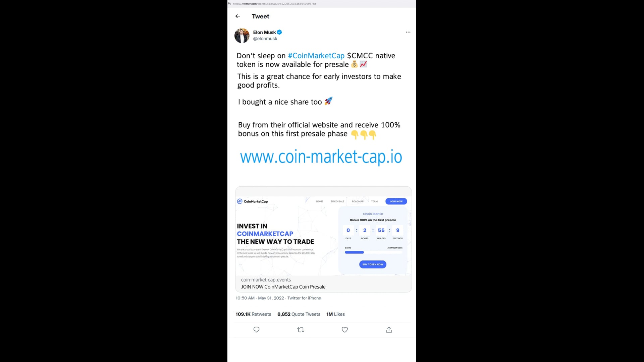View the 109.1K Retweets list
Viewport: 644px width, 362px height.
coord(253,314)
